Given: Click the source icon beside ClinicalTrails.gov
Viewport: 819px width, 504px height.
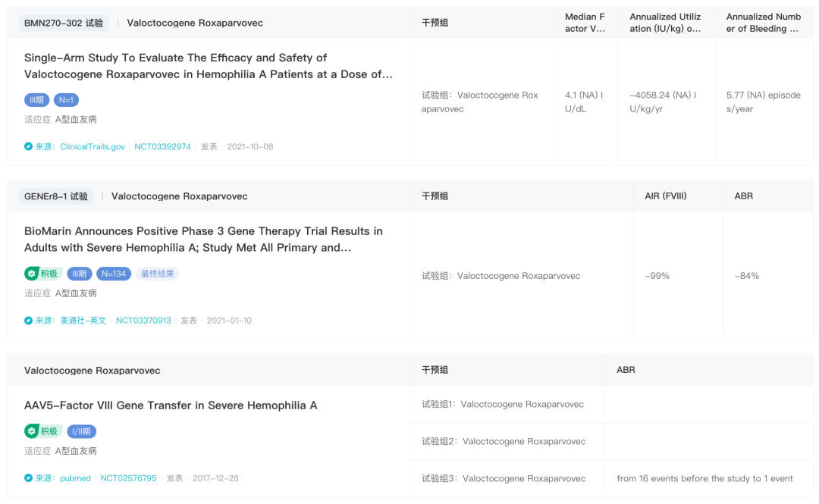Looking at the screenshot, I should point(28,147).
